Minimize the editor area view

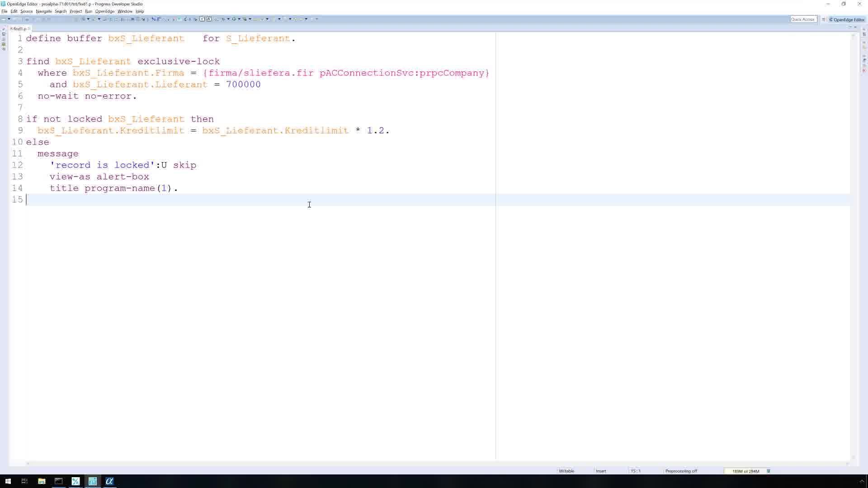[x=850, y=27]
